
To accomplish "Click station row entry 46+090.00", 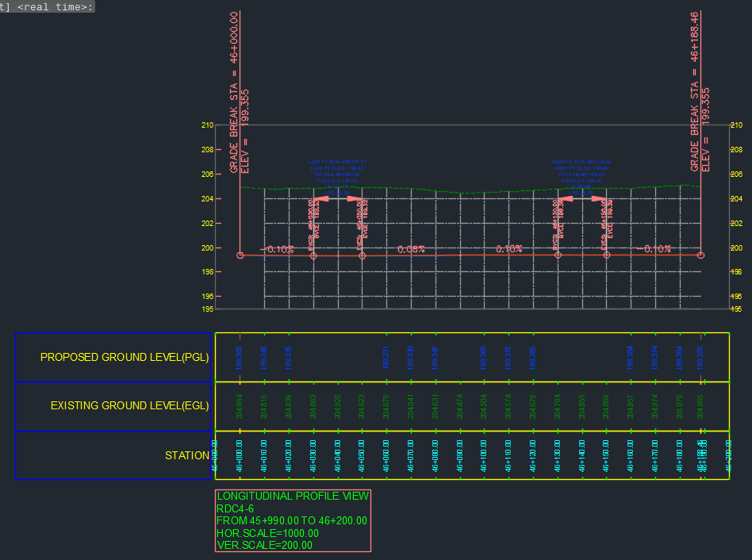I will pos(459,456).
